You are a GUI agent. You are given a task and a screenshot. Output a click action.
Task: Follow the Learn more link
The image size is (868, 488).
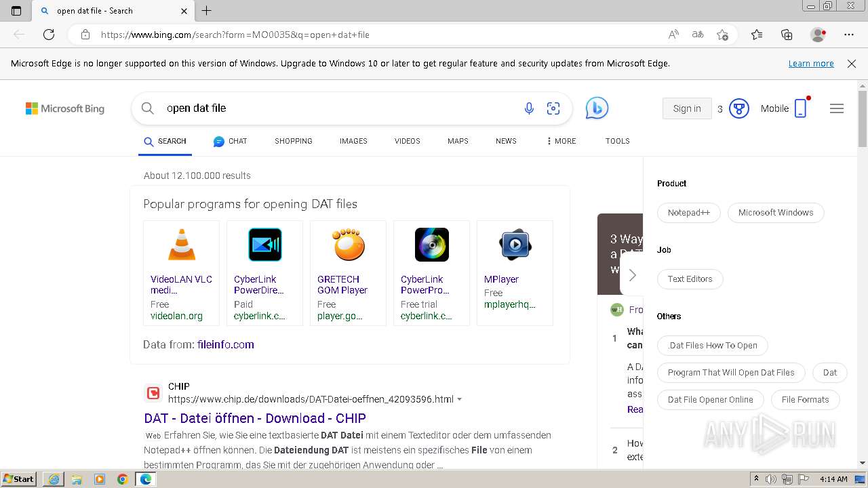click(811, 63)
